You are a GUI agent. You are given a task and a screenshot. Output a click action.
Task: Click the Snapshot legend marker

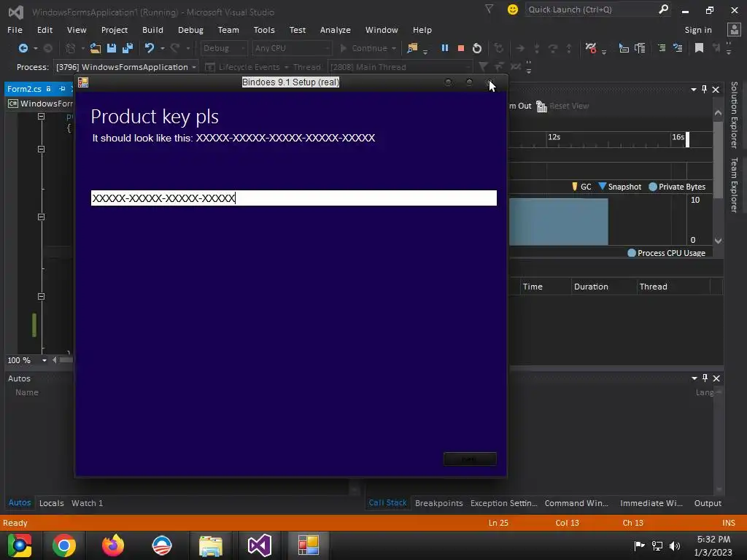[x=602, y=186]
